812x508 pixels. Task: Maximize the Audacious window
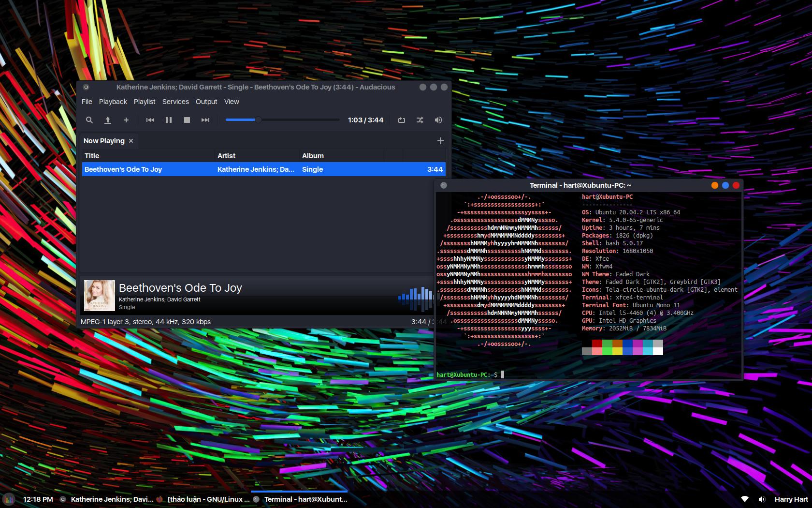pyautogui.click(x=434, y=87)
